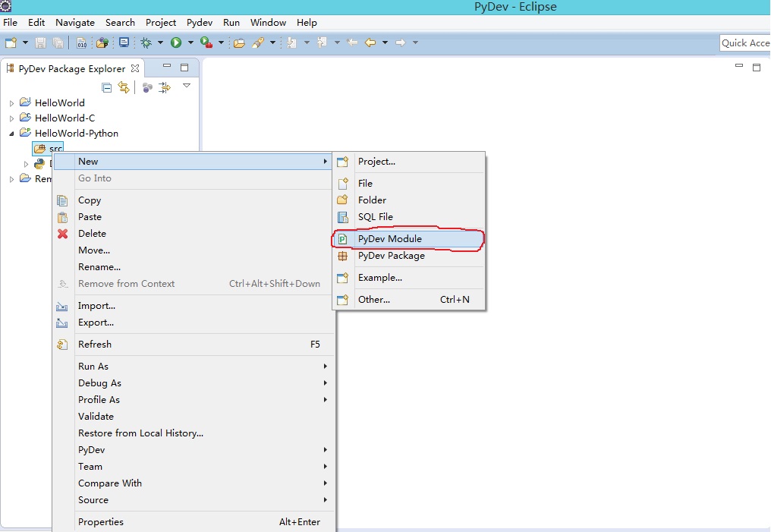Click the Quick Access search field
771x532 pixels.
point(745,42)
